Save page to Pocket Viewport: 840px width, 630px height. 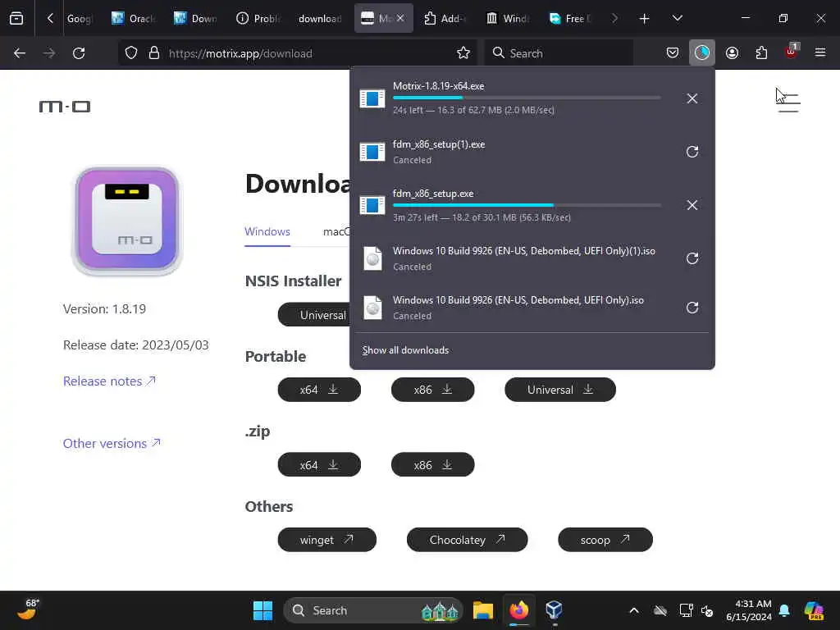[x=673, y=53]
